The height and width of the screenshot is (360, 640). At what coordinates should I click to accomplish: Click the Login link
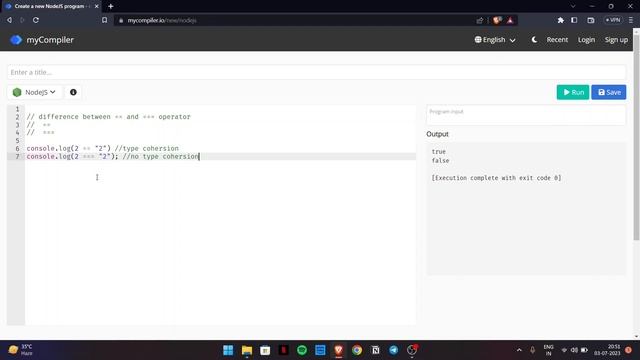(x=586, y=40)
